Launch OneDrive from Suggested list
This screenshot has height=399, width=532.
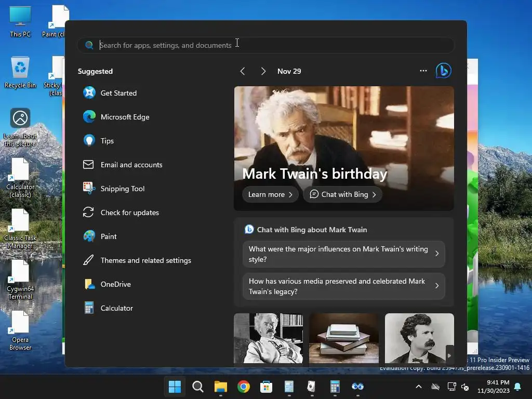(x=107, y=284)
